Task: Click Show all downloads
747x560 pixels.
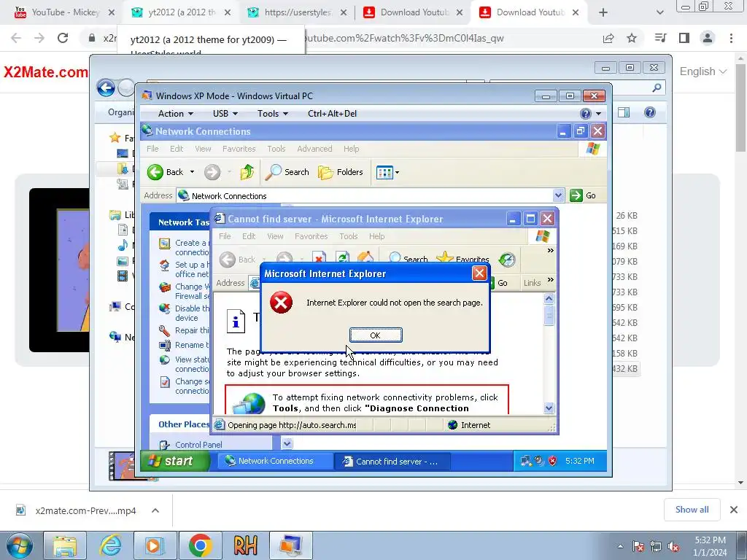Action: click(x=692, y=510)
